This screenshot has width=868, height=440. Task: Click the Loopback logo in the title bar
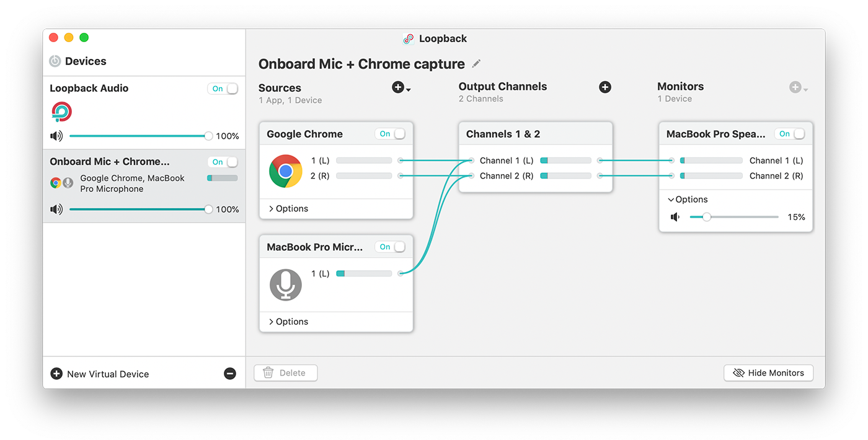tap(408, 38)
